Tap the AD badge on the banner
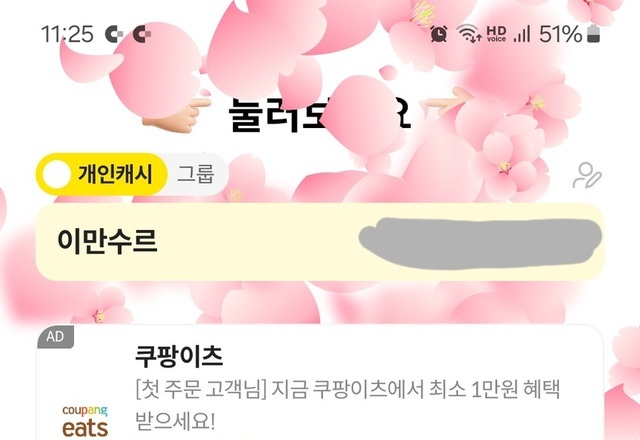The image size is (640, 440). point(56,337)
